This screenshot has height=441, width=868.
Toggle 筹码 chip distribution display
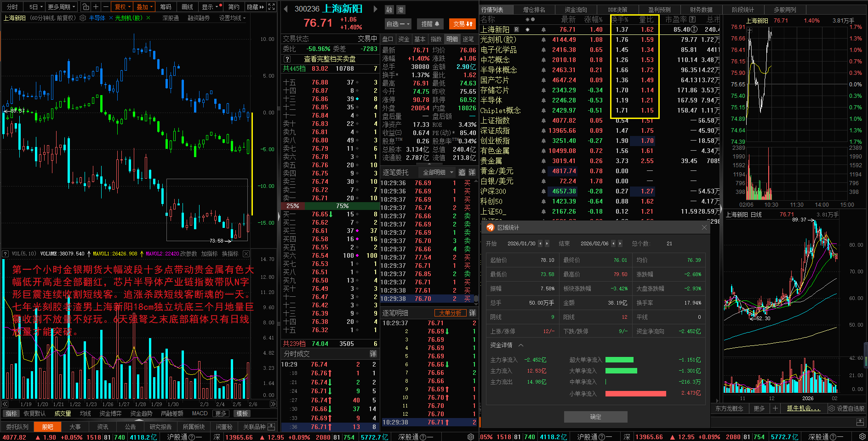[x=166, y=7]
